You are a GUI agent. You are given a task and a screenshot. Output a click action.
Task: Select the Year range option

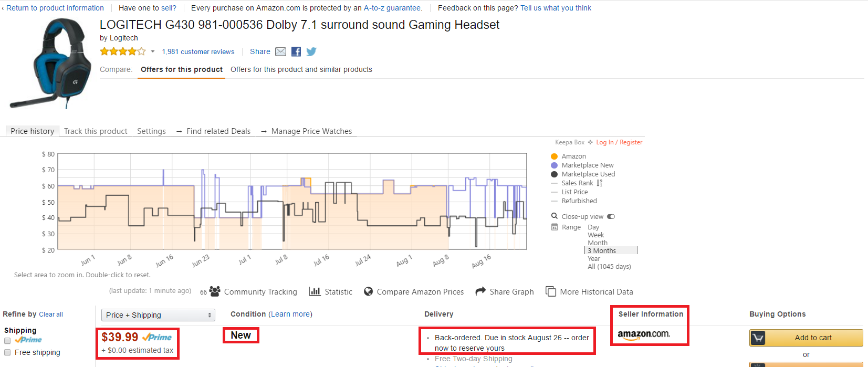tap(594, 258)
